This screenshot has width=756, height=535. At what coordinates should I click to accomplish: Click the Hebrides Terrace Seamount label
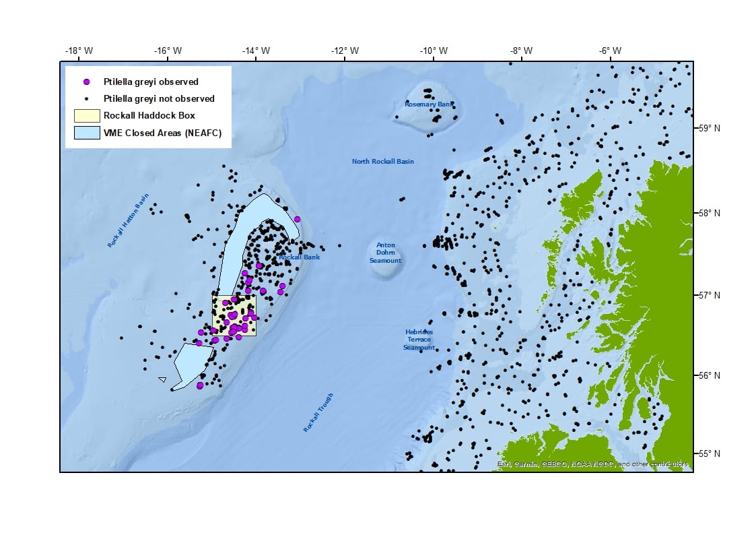[419, 340]
